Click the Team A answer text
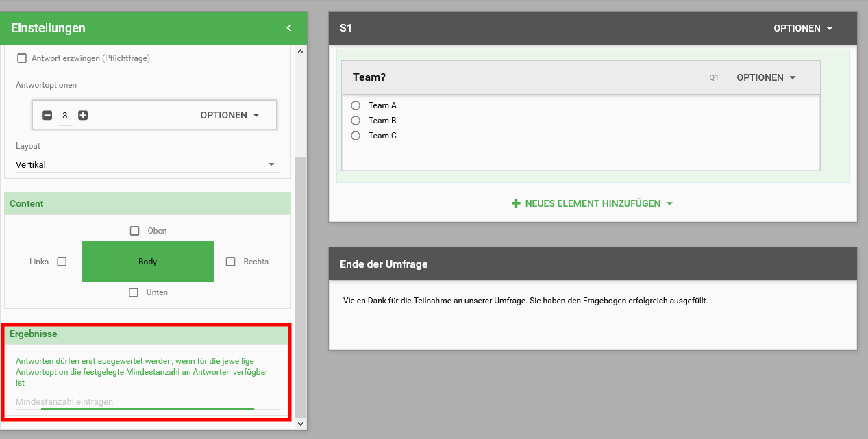 382,105
